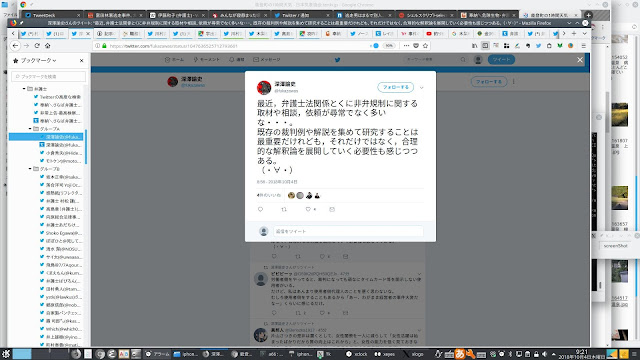640x360 pixels.
Task: Open a new Firefox tab
Action: click(x=574, y=33)
